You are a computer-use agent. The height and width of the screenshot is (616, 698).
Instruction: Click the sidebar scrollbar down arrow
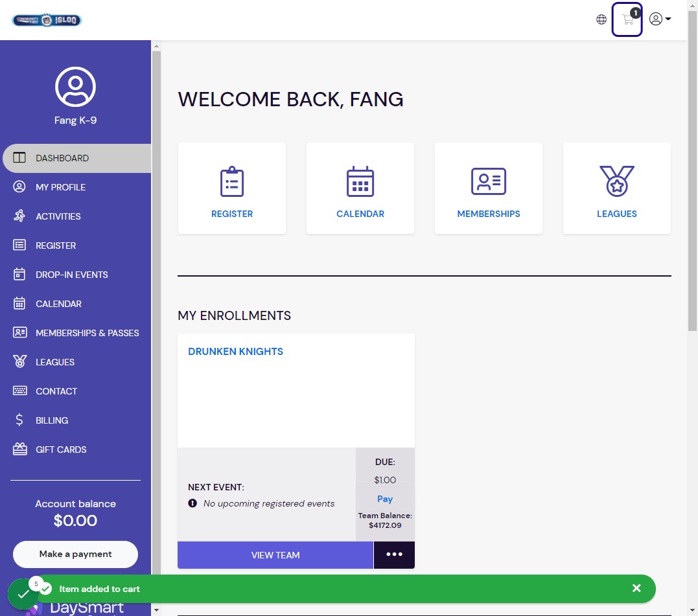coord(156,610)
